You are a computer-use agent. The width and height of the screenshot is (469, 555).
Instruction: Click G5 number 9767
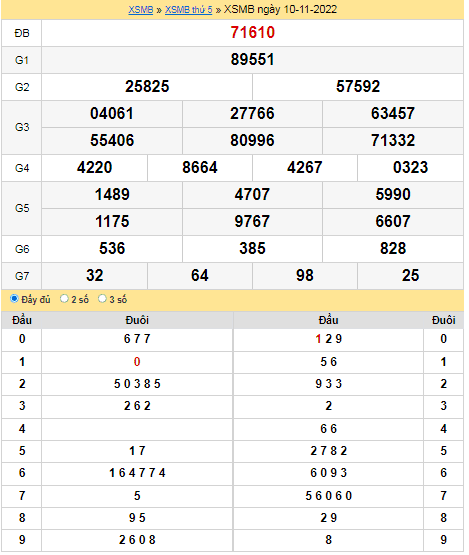[252, 222]
